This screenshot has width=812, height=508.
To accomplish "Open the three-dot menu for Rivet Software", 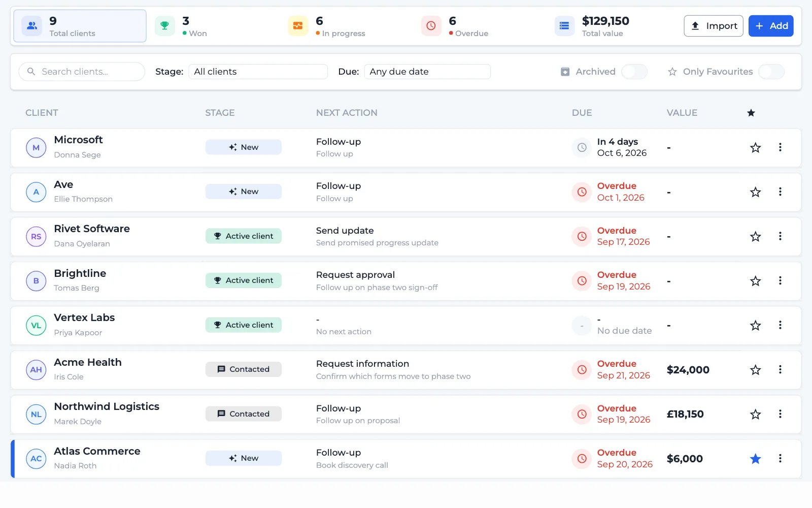I will coord(780,236).
